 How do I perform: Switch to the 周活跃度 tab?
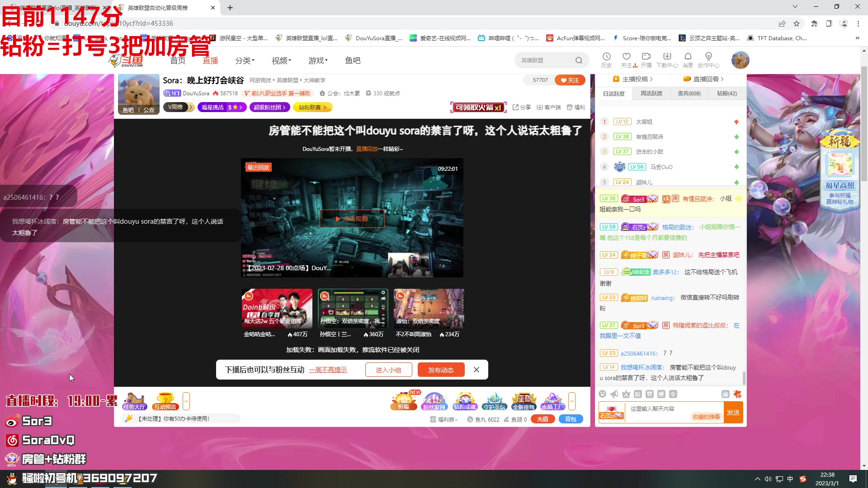[x=651, y=94]
